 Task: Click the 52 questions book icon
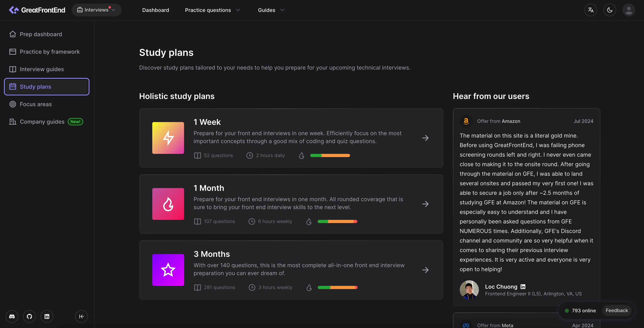pyautogui.click(x=198, y=155)
